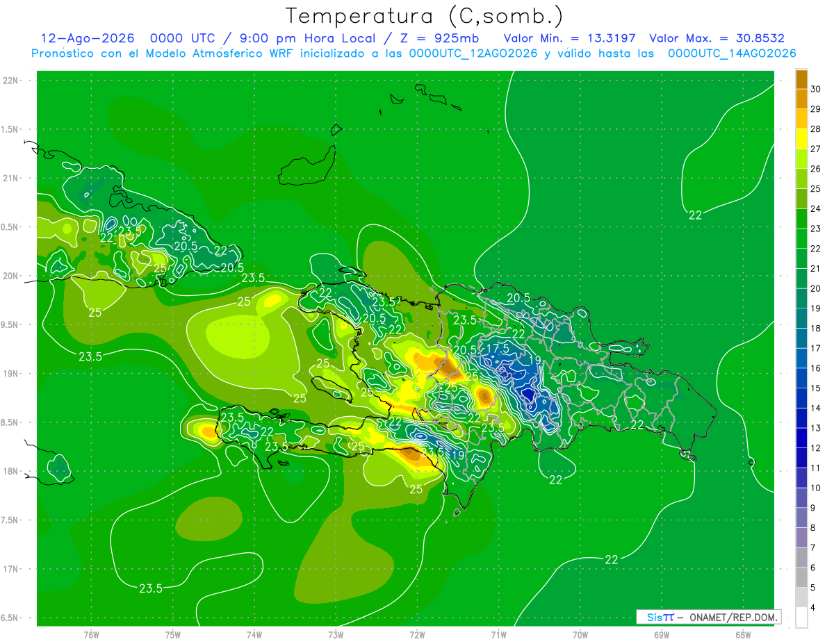This screenshot has height=644, width=834.
Task: Click the '17.5' contour label on the map
Action: pos(498,348)
